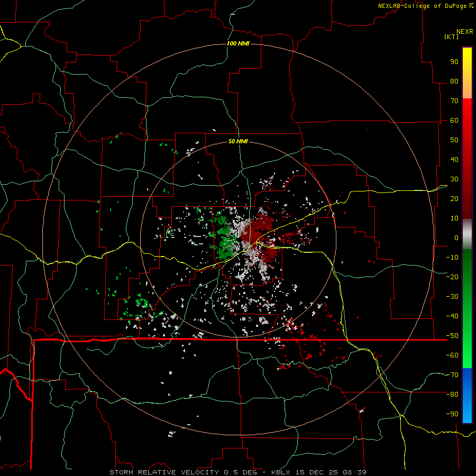The height and width of the screenshot is (476, 476).
Task: Click the -50 value on the velocity scale
Action: 452,336
